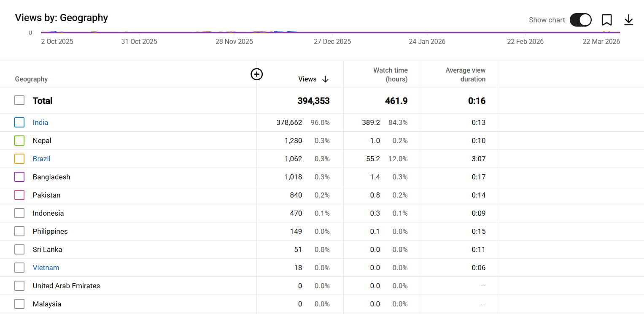Click the 27 Dec 2025 chart date
The width and height of the screenshot is (644, 314).
pos(332,41)
